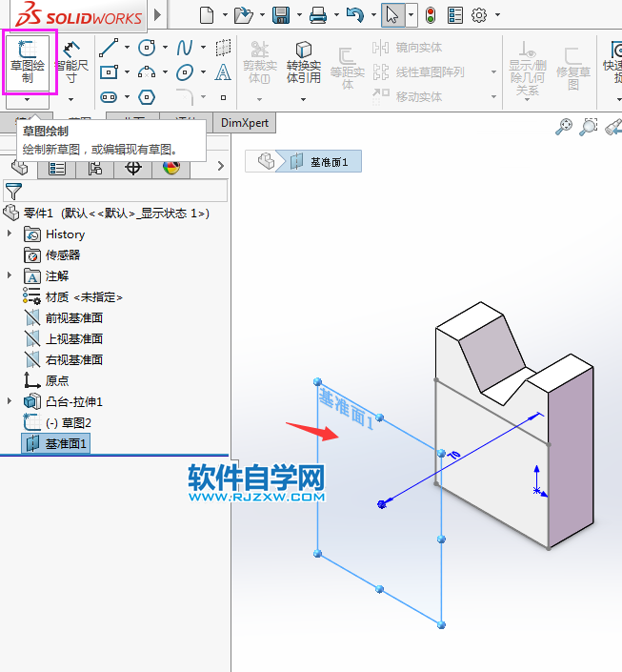Click the Open file icon
Image resolution: width=622 pixels, height=672 pixels.
(x=244, y=15)
